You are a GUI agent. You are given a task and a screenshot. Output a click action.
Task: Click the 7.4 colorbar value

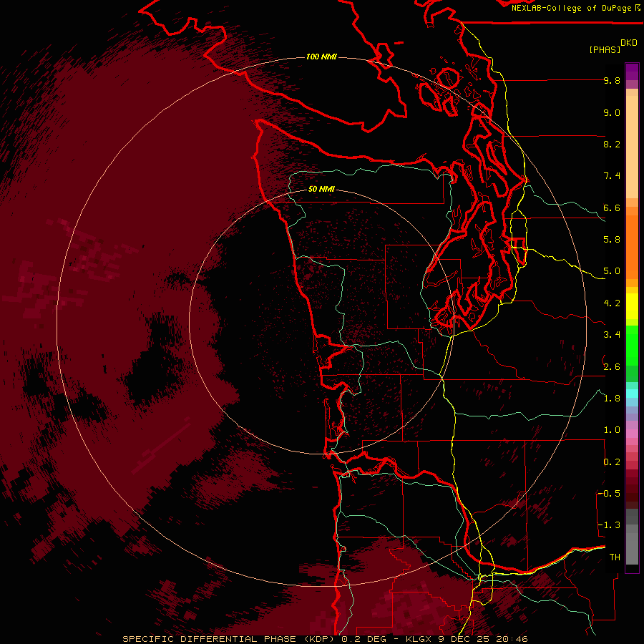coord(612,176)
